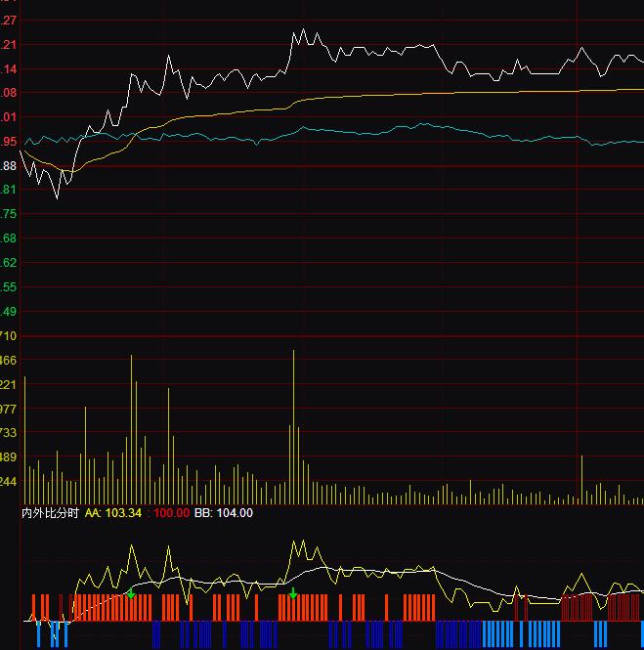The image size is (644, 650).
Task: Click the green .81 price axis label
Action: coord(9,190)
